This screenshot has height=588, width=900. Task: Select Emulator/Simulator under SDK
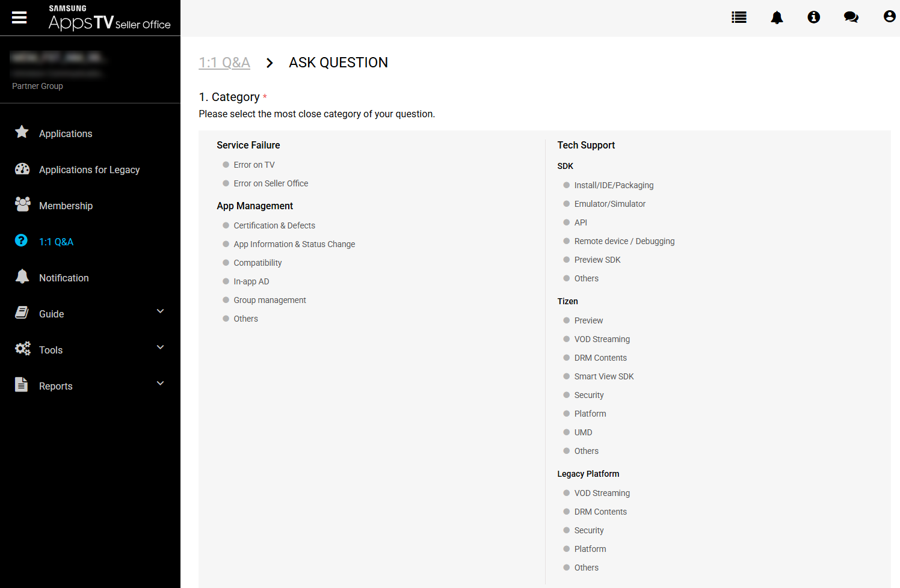567,204
